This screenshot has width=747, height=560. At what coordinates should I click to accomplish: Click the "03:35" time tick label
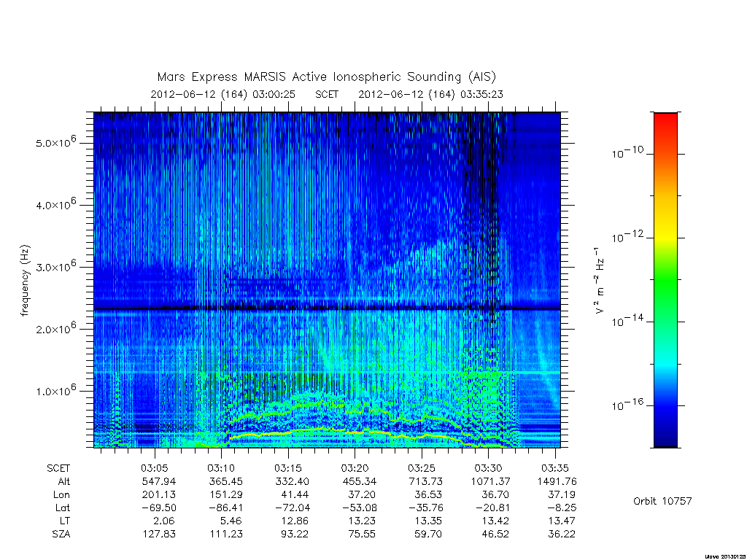[x=555, y=468]
